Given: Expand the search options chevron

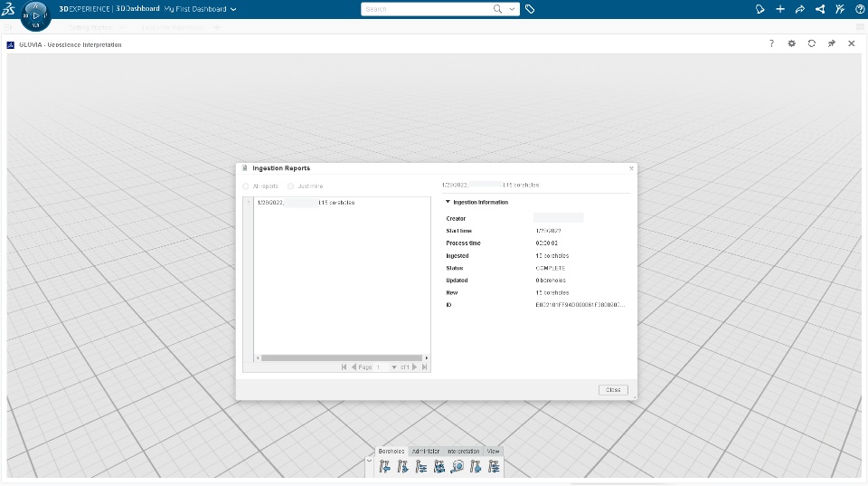Looking at the screenshot, I should tap(512, 9).
